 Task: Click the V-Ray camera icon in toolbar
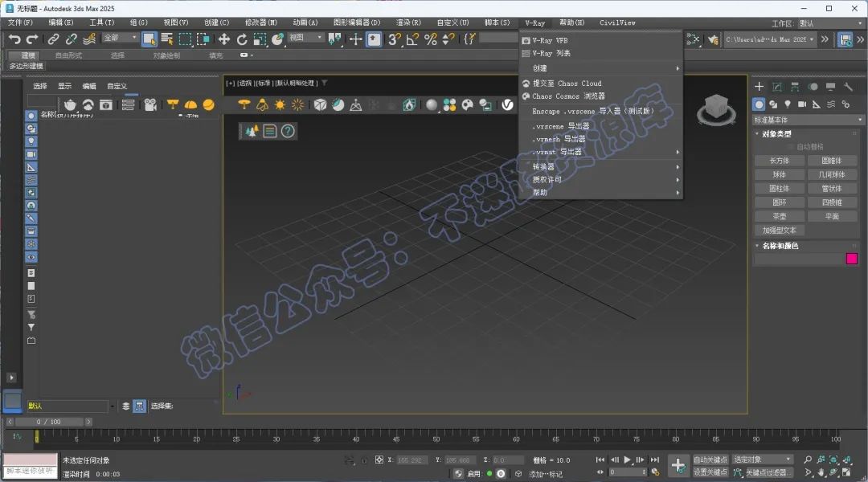pos(150,104)
